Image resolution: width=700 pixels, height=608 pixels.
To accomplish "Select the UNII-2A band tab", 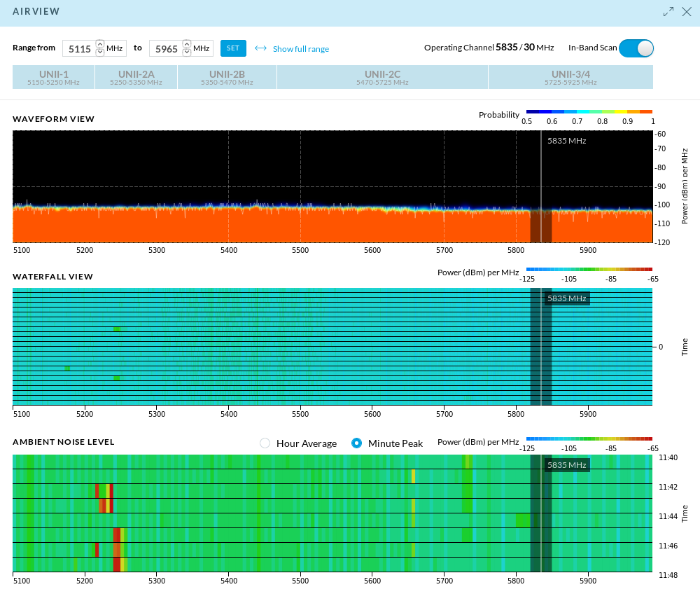I will coord(136,77).
